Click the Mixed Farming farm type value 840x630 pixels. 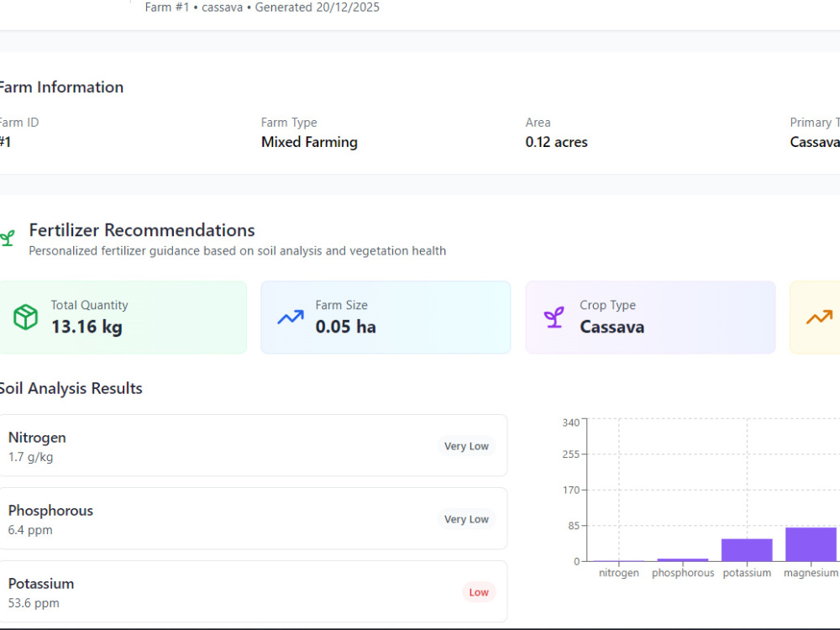point(309,142)
